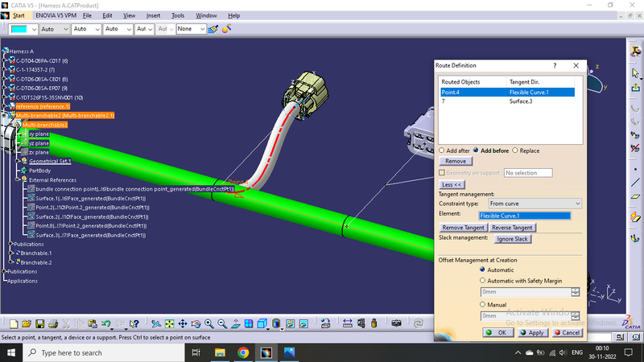The image size is (644, 362).
Task: Change the Shading view mode icon
Action: (x=276, y=324)
